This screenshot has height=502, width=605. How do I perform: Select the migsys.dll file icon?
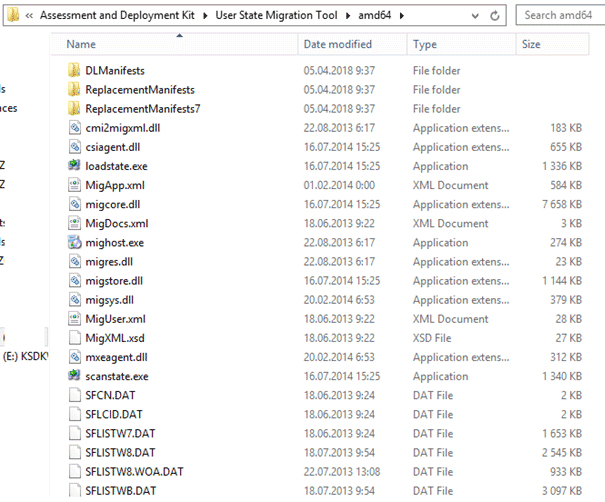(74, 299)
